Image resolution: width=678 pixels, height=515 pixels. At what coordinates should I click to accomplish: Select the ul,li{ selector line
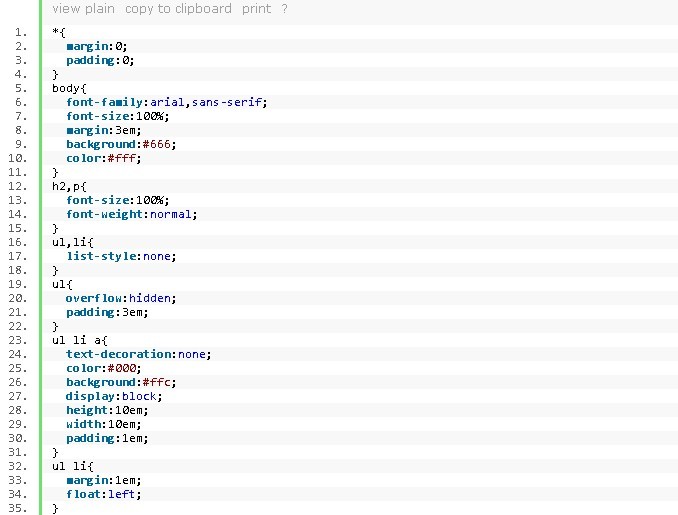(73, 242)
